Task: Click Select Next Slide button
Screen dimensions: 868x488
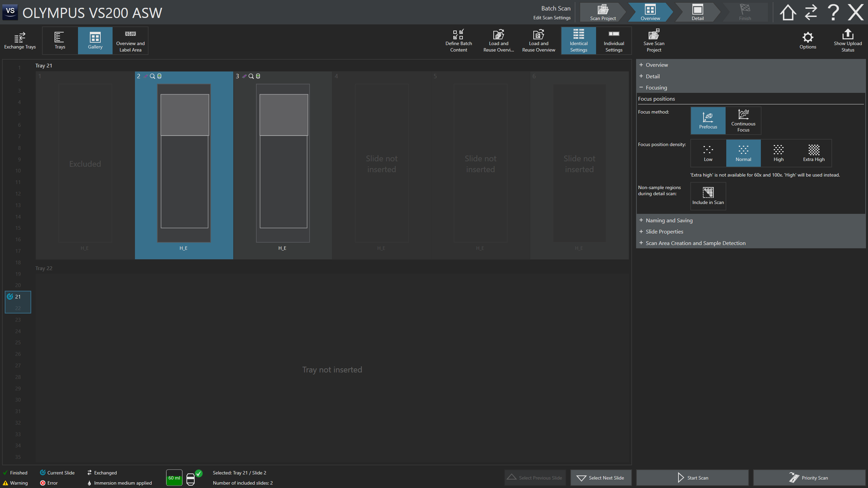Action: (x=601, y=478)
